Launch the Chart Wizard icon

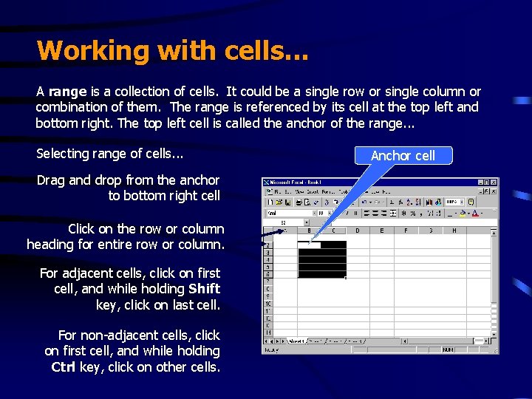pos(429,202)
